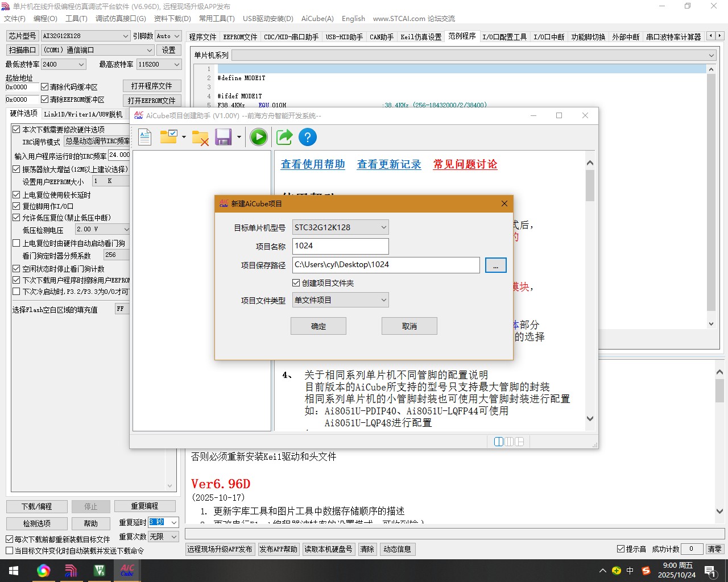Open the 工具(T) menu

click(x=77, y=18)
